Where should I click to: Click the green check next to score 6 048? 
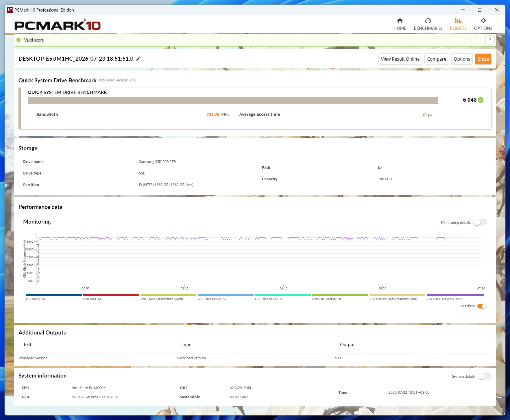pos(481,100)
